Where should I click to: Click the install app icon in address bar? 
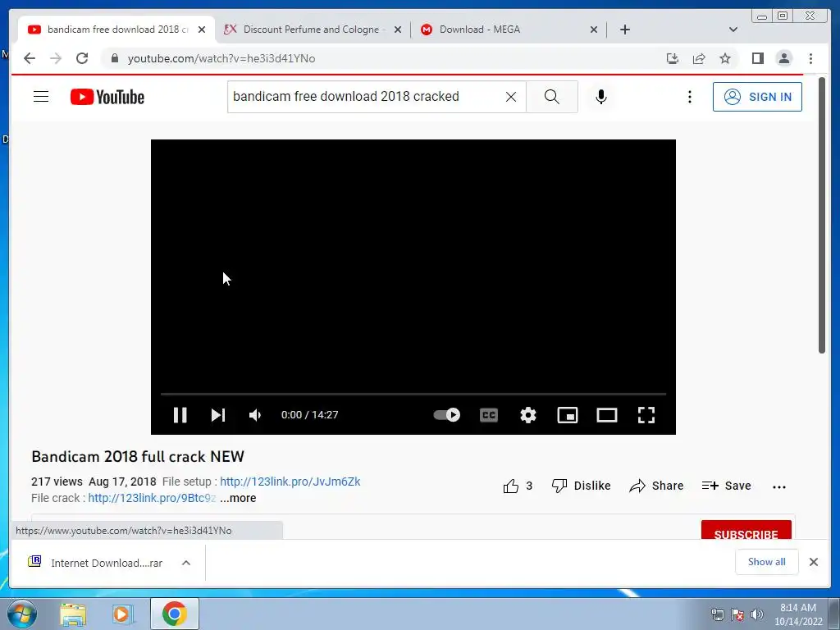pos(673,58)
